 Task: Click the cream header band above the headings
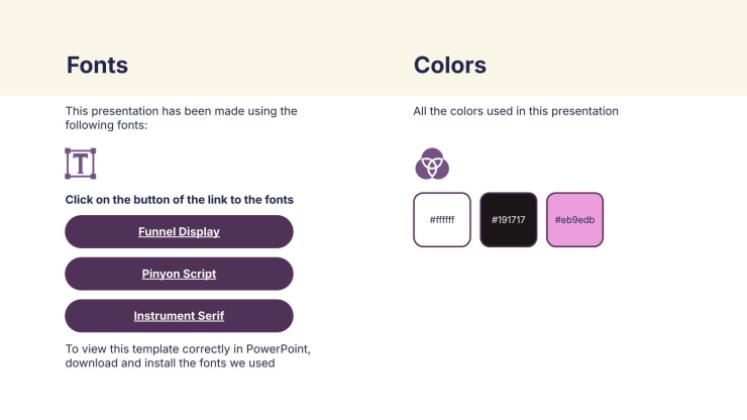pos(373,22)
